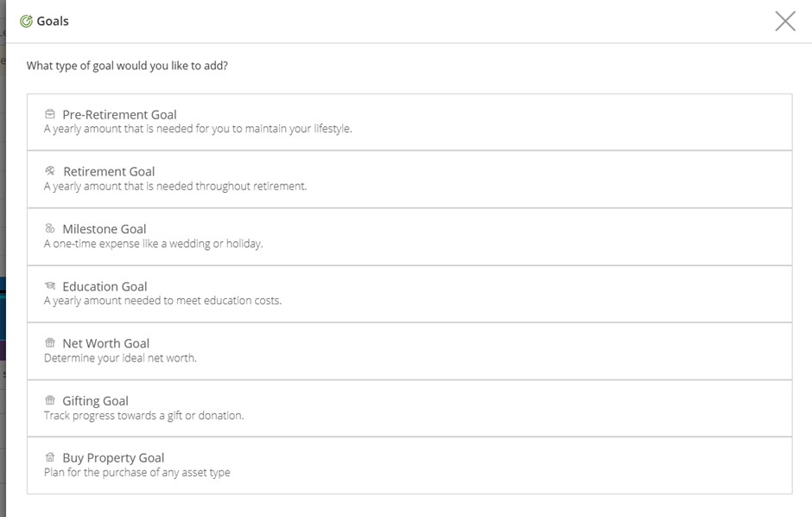Click 'A one-time expense like a wedding' description

pyautogui.click(x=153, y=244)
